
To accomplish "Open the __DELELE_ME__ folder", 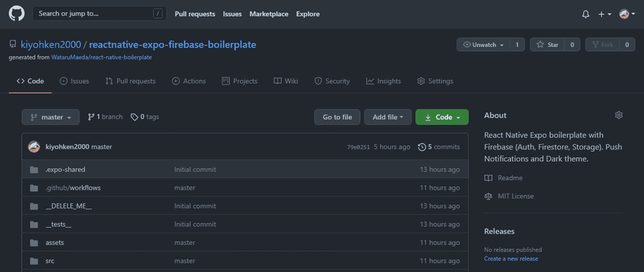I will click(69, 206).
